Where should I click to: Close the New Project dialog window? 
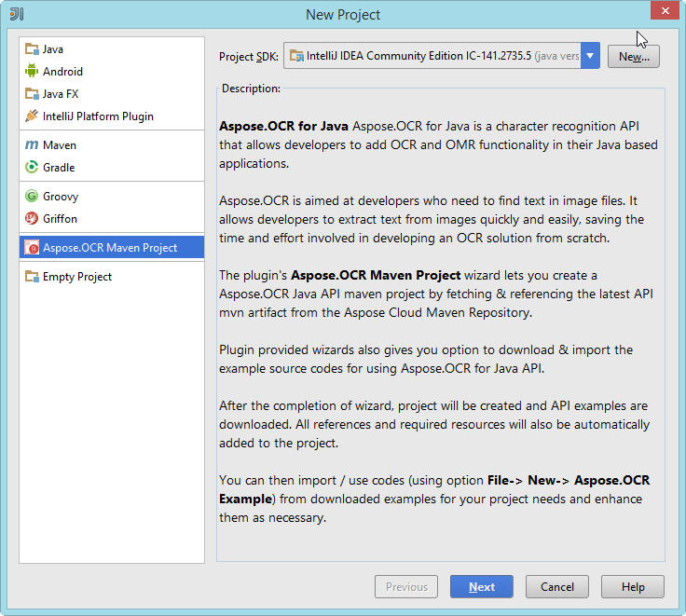[x=663, y=11]
